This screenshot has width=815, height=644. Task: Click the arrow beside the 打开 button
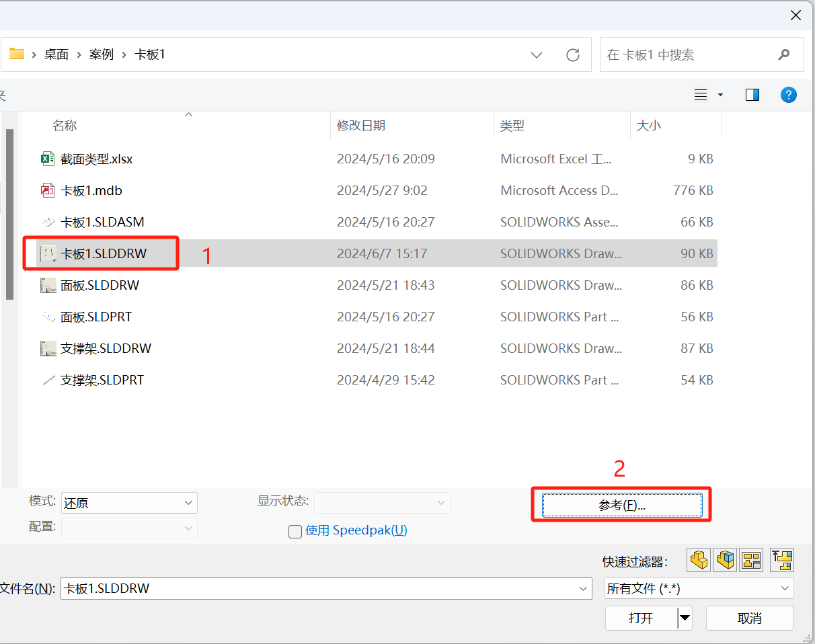click(685, 618)
